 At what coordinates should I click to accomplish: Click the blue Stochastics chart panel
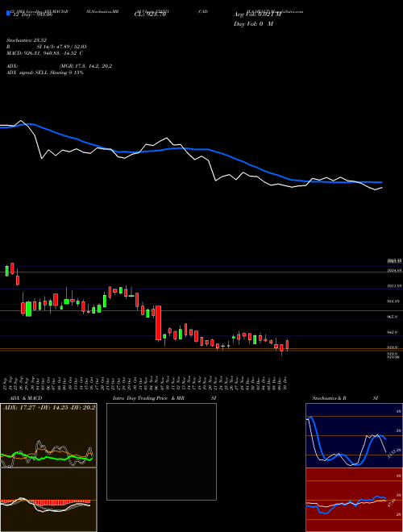(354, 435)
